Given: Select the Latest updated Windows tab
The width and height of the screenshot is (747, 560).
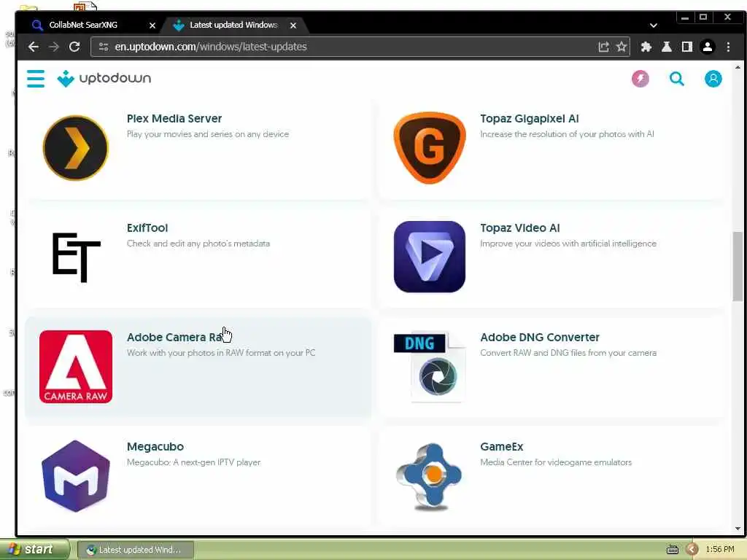Looking at the screenshot, I should pos(233,25).
